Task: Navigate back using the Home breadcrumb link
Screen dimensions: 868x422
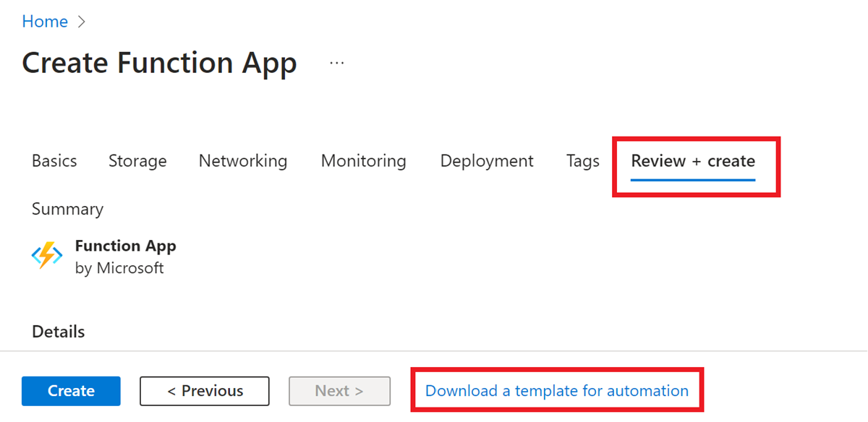Action: [43, 21]
